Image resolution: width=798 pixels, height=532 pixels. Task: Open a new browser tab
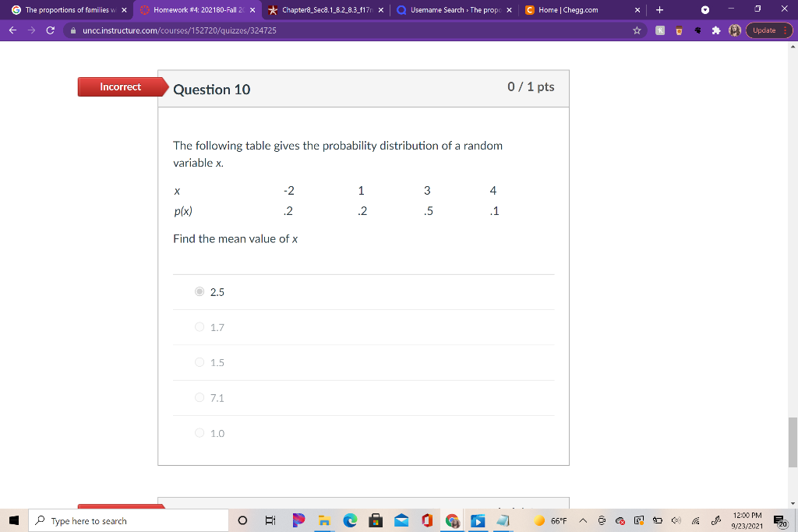tap(659, 9)
